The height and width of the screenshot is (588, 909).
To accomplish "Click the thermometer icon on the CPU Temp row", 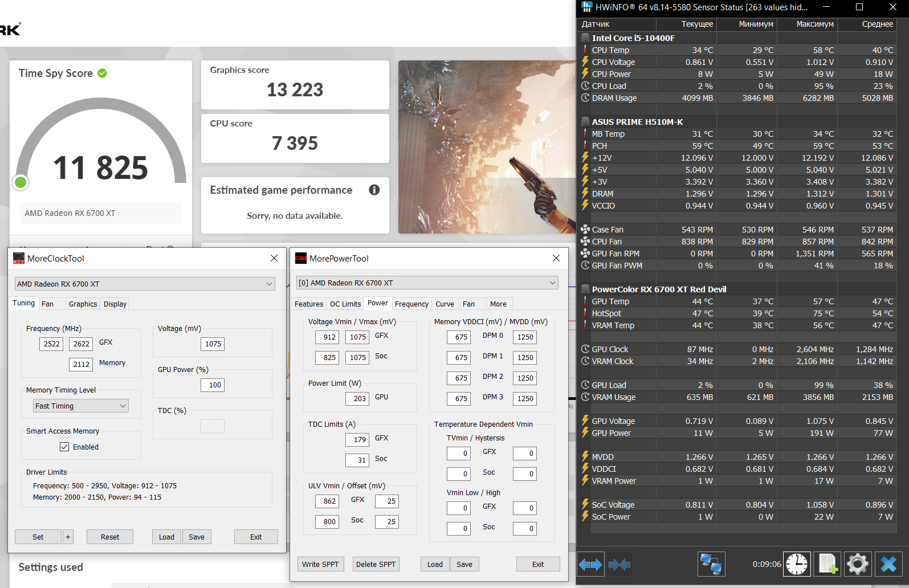I will click(585, 50).
